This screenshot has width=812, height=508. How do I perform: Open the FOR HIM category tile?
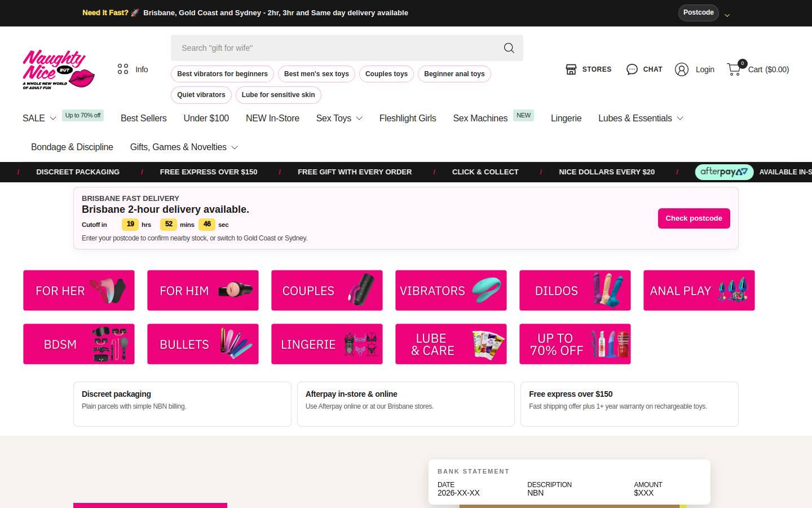[203, 290]
